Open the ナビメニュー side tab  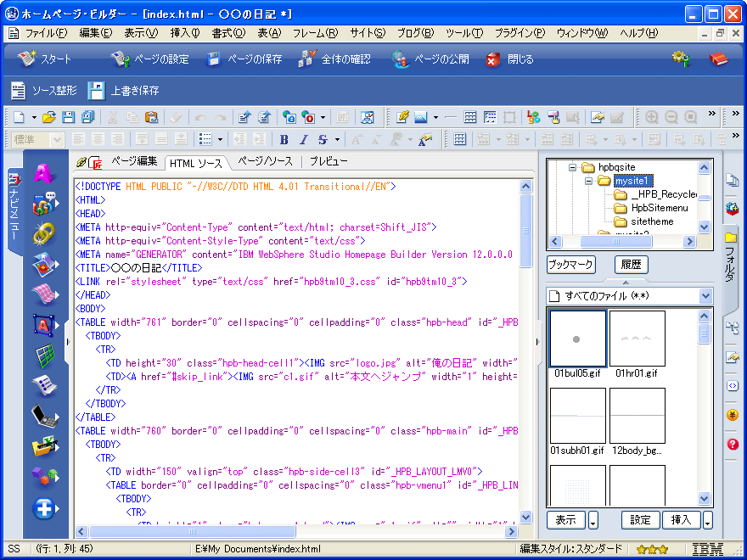14,210
